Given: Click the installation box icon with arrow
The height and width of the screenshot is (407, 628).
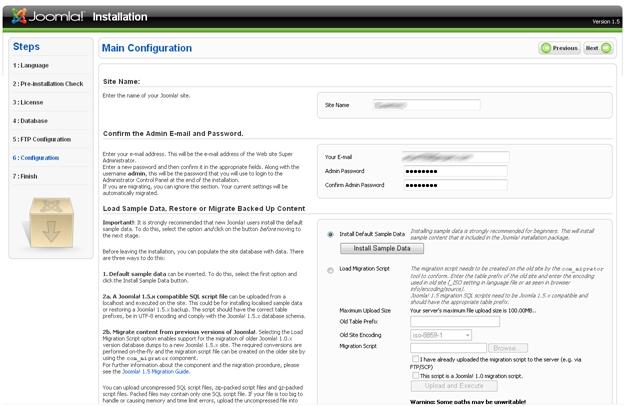Looking at the screenshot, I should pyautogui.click(x=51, y=222).
